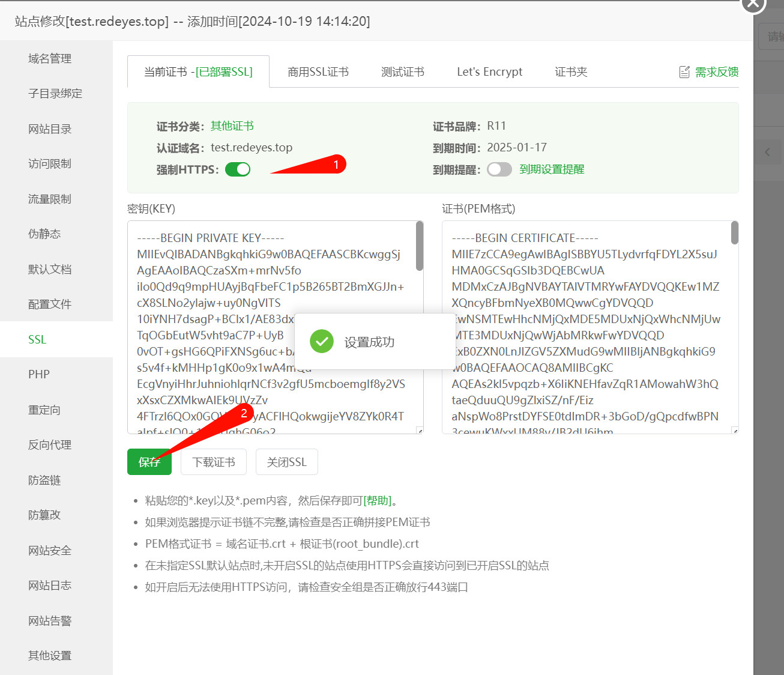Click the 到期设置提醒 link

tap(552, 169)
